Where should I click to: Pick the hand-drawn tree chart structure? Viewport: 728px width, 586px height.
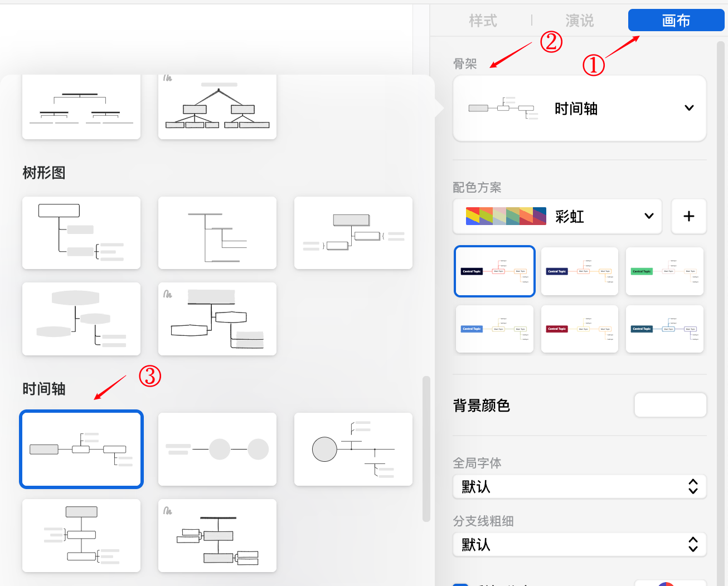click(217, 319)
